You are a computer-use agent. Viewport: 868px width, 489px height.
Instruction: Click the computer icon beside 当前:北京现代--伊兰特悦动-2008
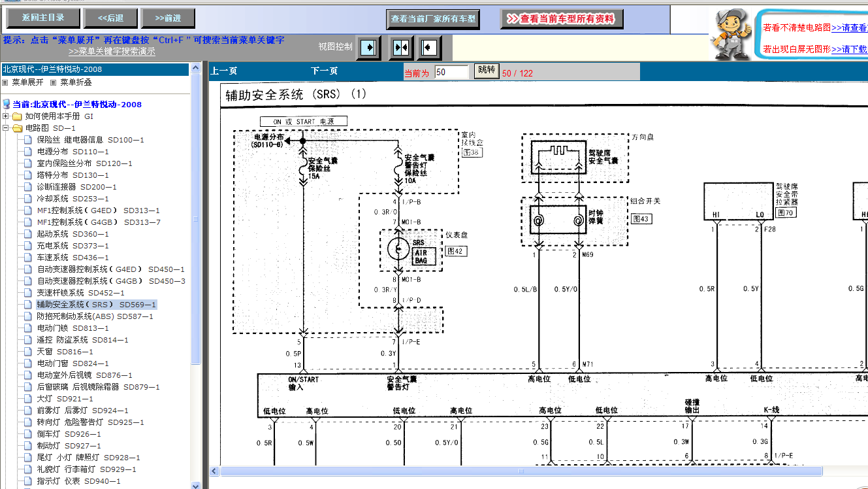tap(7, 104)
